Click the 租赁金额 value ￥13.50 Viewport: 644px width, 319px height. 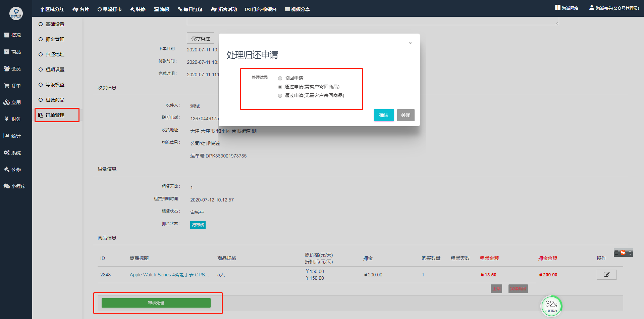(488, 275)
